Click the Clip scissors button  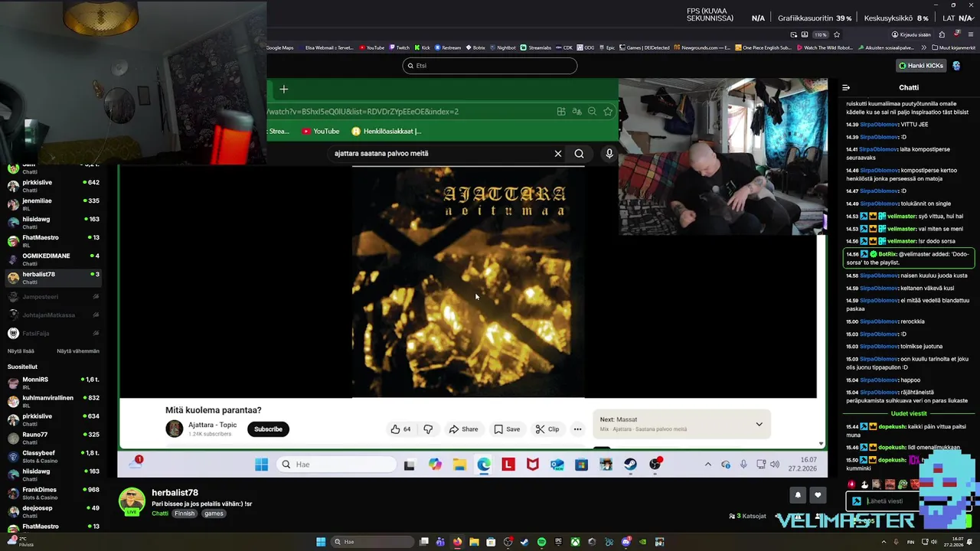(x=547, y=429)
